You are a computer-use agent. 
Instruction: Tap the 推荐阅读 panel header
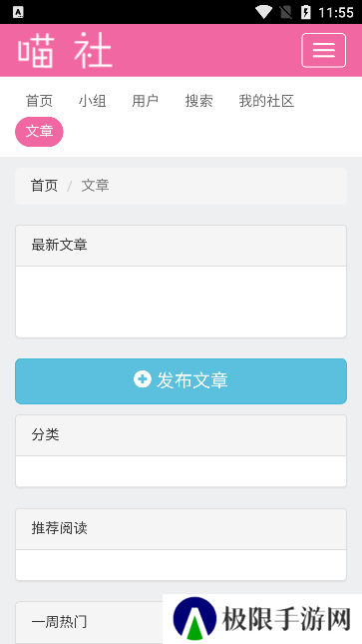click(181, 529)
